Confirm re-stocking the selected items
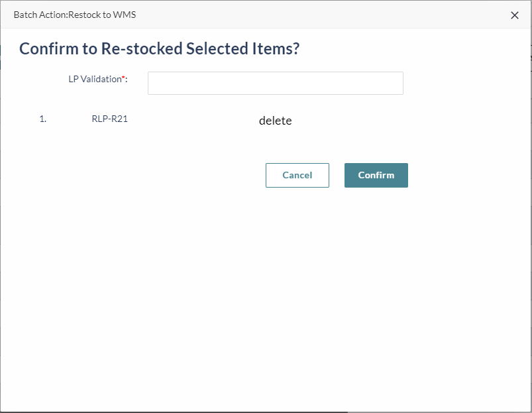Image resolution: width=532 pixels, height=413 pixels. click(376, 175)
